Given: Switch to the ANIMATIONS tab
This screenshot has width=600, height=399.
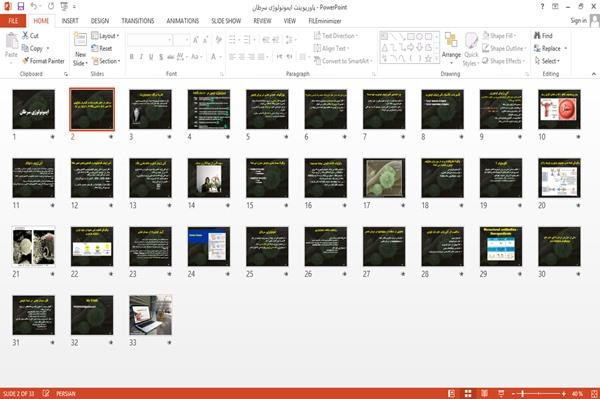Looking at the screenshot, I should tap(183, 21).
